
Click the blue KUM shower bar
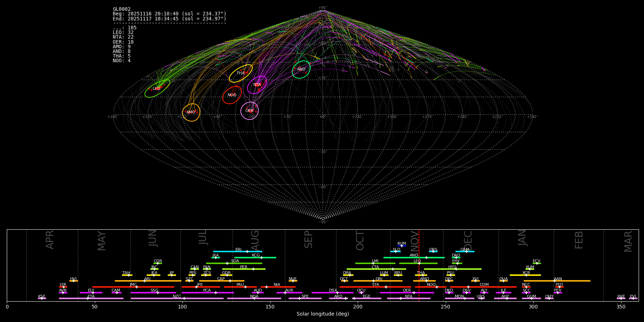point(402,246)
